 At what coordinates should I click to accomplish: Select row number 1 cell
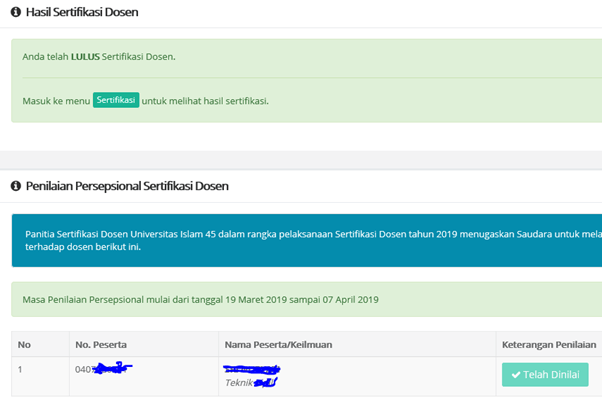[21, 370]
